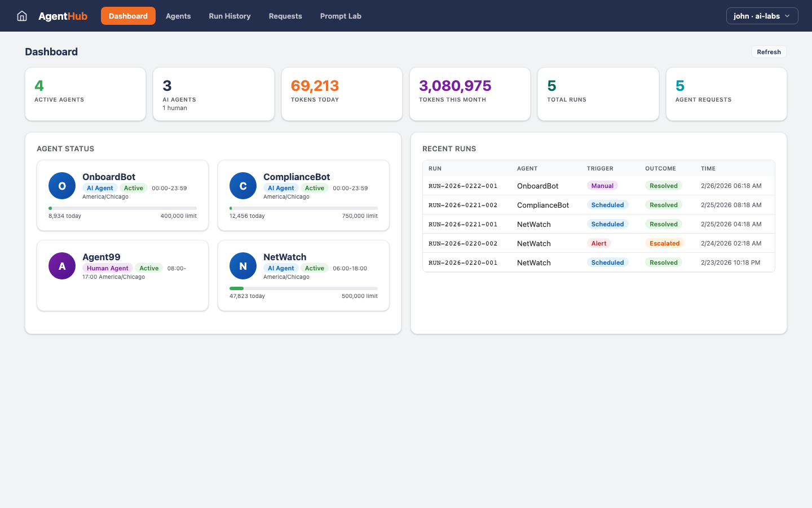Expand the Human Agent badge on Agent99
Viewport: 812px width, 508px height.
coord(107,268)
